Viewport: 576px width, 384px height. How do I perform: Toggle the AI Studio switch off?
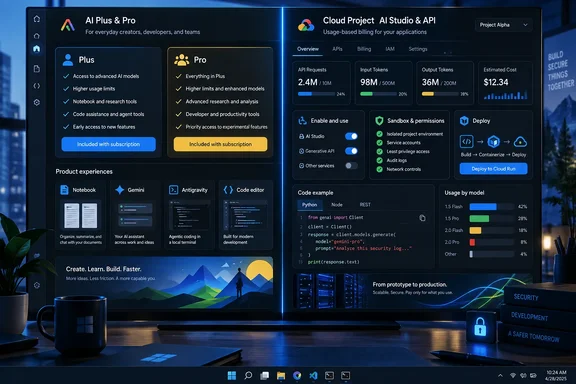pyautogui.click(x=351, y=136)
